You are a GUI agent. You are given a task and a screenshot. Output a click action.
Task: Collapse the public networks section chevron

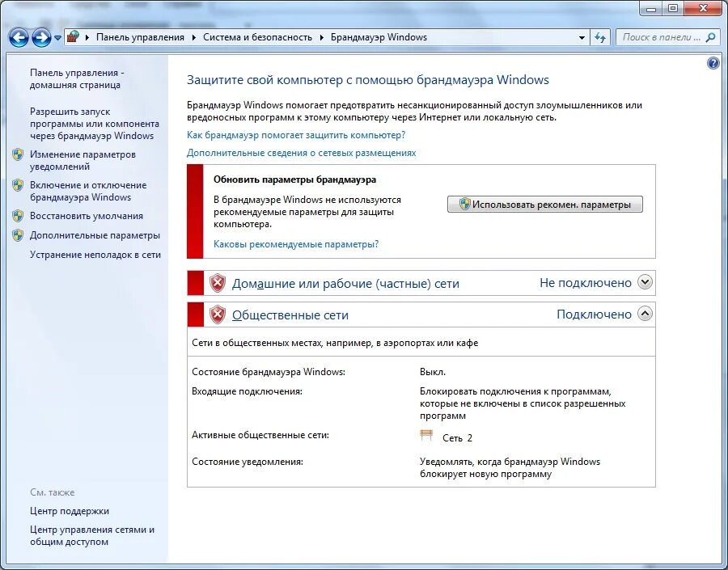click(645, 314)
